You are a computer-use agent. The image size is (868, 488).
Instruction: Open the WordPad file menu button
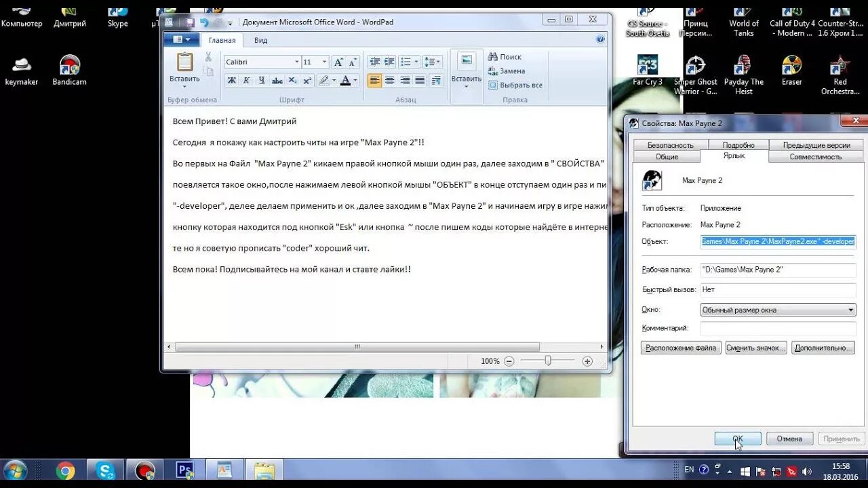click(181, 40)
